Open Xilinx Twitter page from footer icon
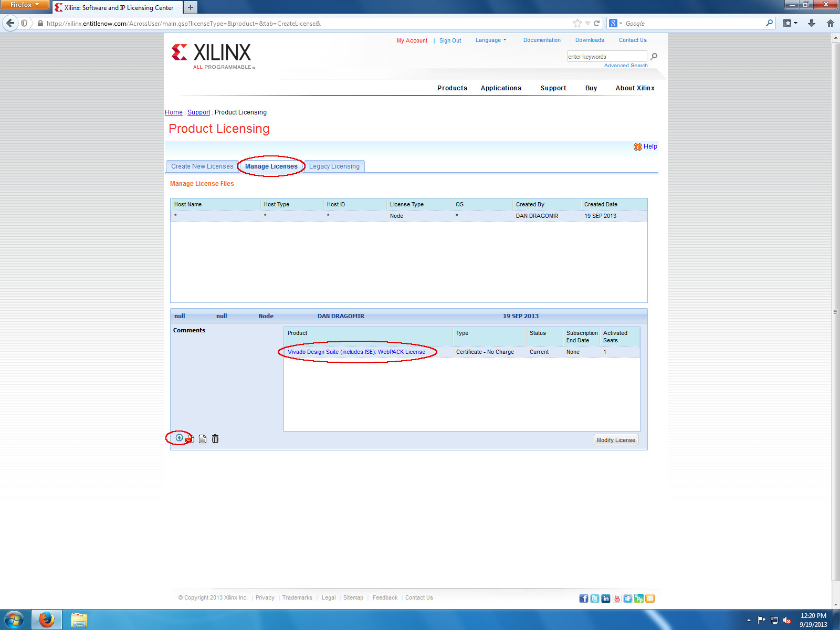840x630 pixels. pos(594,598)
